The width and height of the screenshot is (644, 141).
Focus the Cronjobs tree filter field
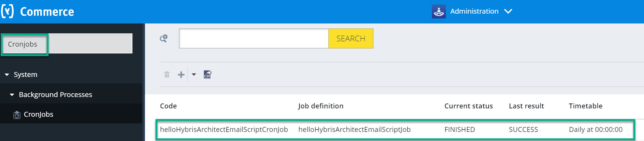coord(68,44)
